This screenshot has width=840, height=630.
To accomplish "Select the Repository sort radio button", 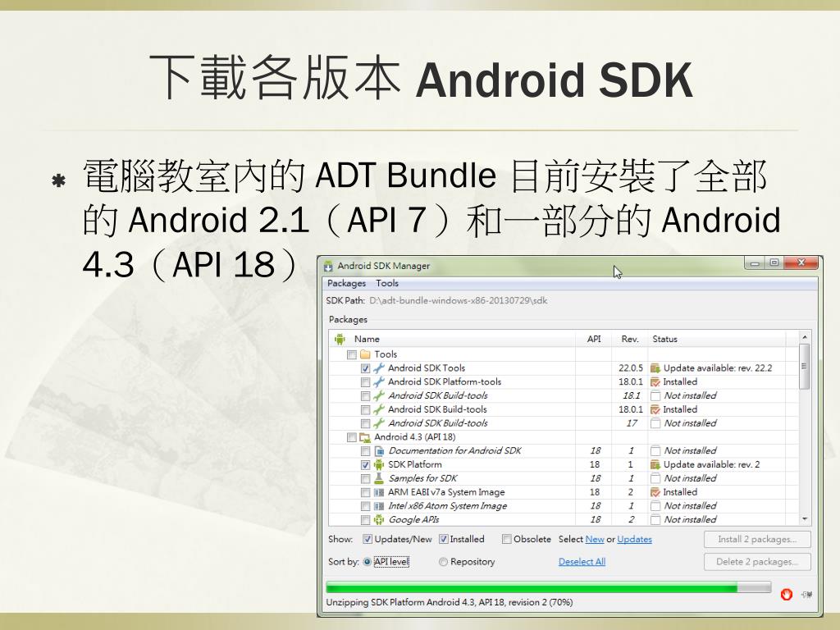I will coord(443,562).
